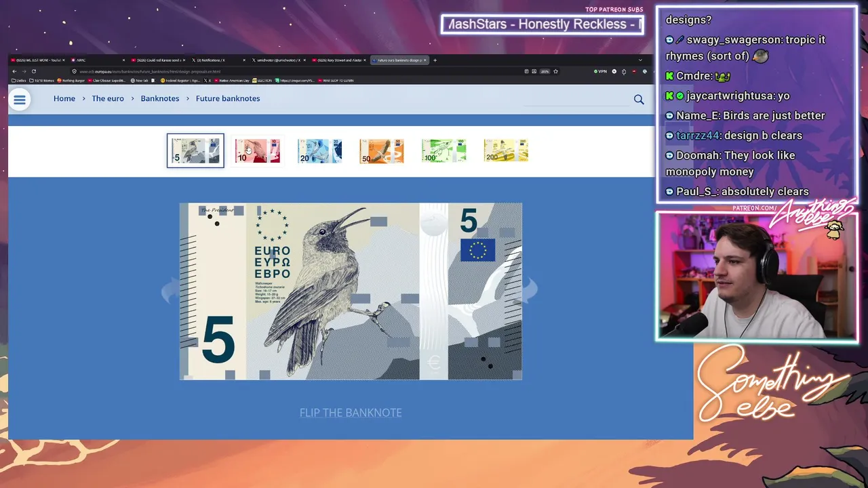868x488 pixels.
Task: Select the blue 20 euro banknote thumbnail
Action: click(x=319, y=150)
